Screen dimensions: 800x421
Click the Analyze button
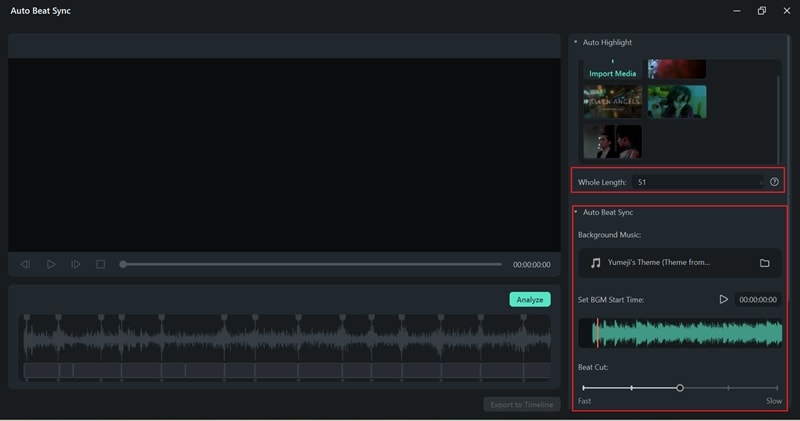coord(530,300)
